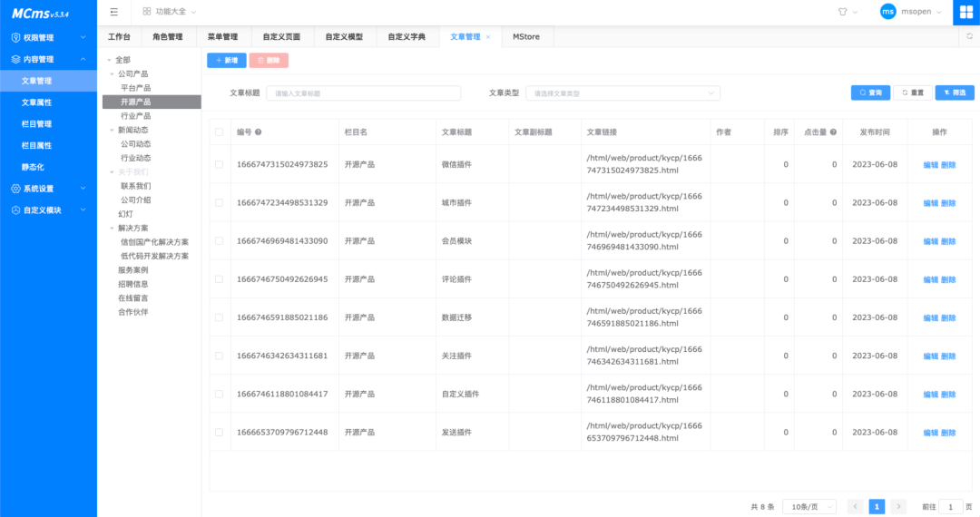Click the MCms logo
Screen dimensions: 980x517
(x=40, y=14)
